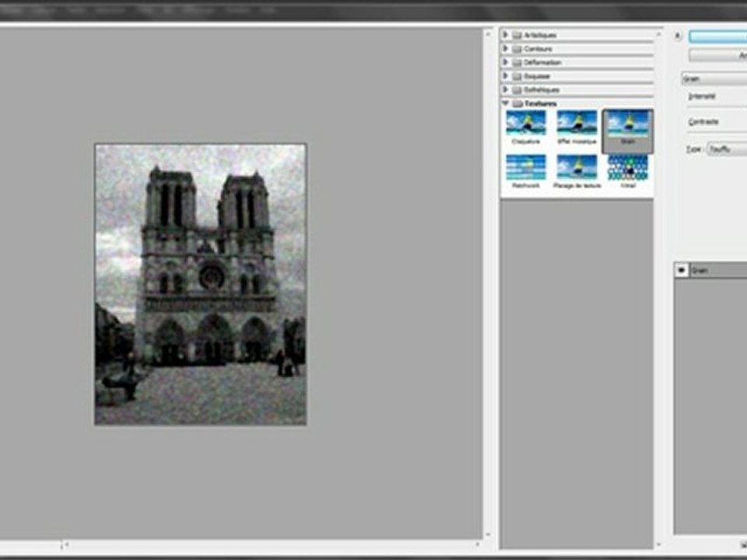Expand the Esquisse filter category

(506, 76)
